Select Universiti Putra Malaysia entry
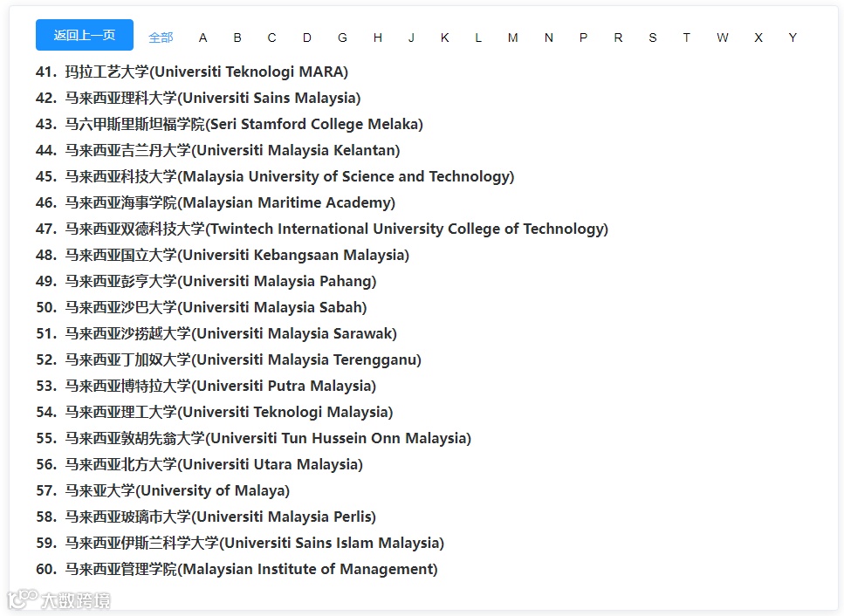The image size is (844, 616). click(x=206, y=386)
